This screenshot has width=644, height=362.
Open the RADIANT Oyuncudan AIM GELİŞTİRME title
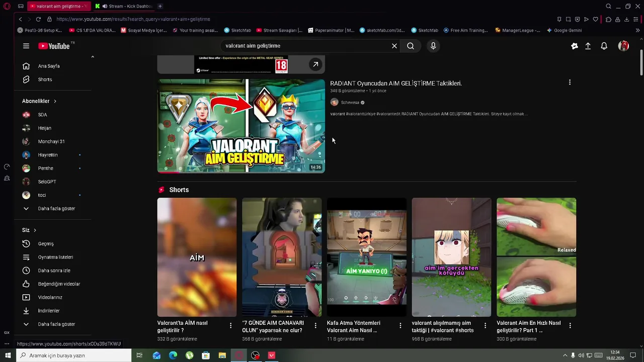coord(396,83)
